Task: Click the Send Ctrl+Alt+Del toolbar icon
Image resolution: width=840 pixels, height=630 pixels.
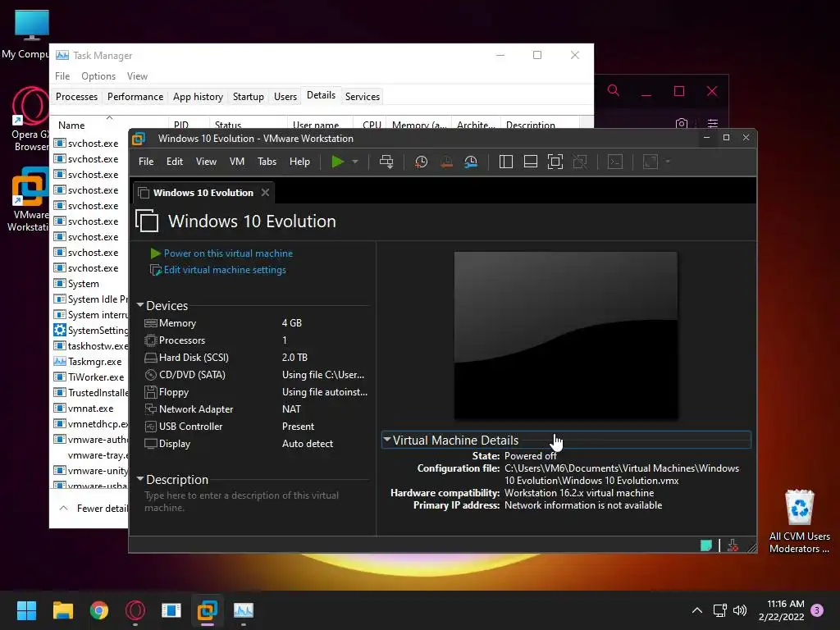Action: click(x=386, y=162)
